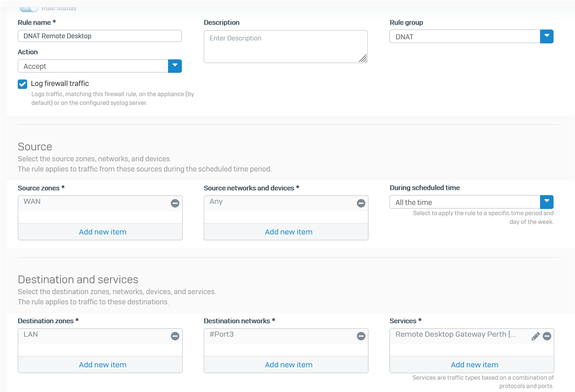The height and width of the screenshot is (392, 575).
Task: Remove Any from Source networks and devices
Action: click(x=361, y=203)
